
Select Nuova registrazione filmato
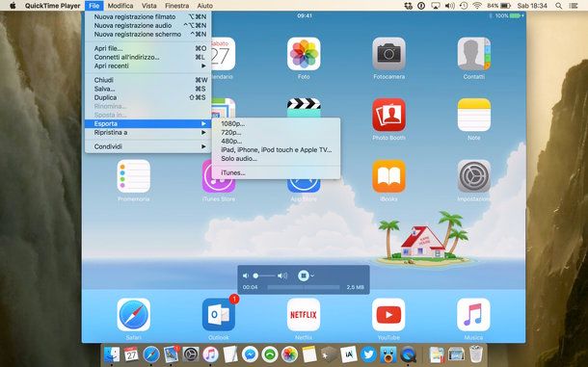tap(147, 17)
